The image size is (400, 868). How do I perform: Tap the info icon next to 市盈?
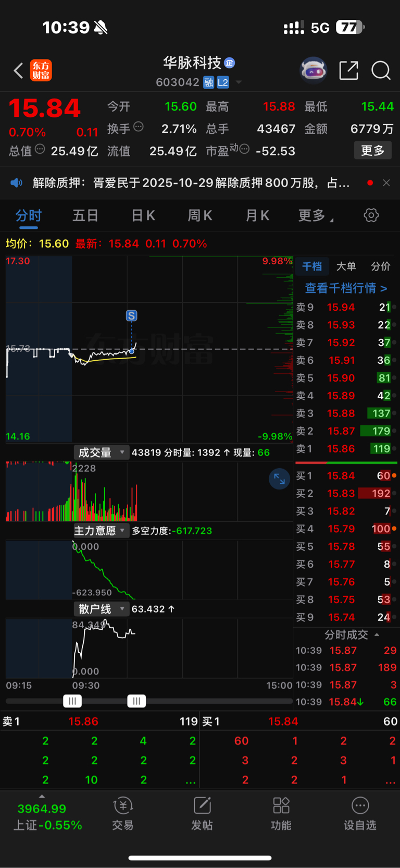click(x=244, y=150)
